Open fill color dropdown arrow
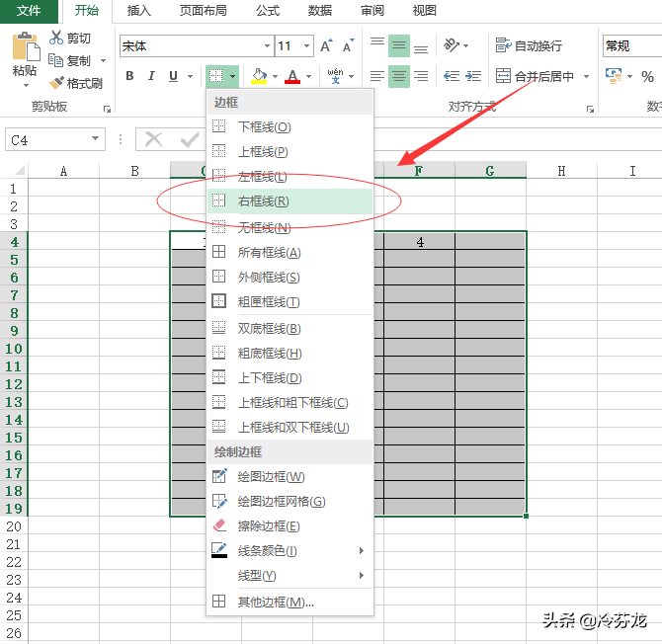 (x=275, y=76)
